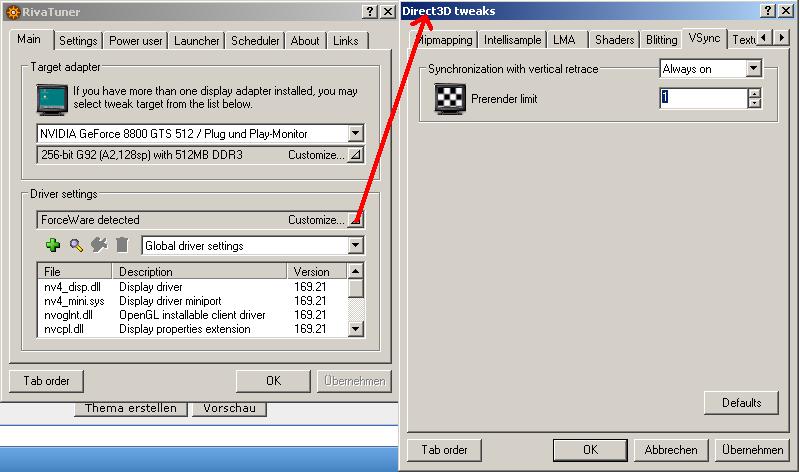Click the RivaTuner gear logo in title bar
Image resolution: width=800 pixels, height=472 pixels.
pyautogui.click(x=13, y=12)
